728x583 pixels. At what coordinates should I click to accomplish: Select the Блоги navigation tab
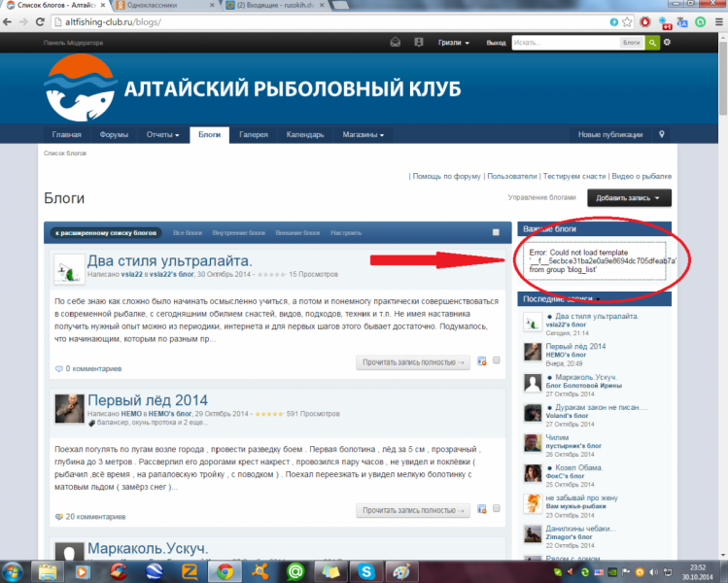(x=209, y=135)
